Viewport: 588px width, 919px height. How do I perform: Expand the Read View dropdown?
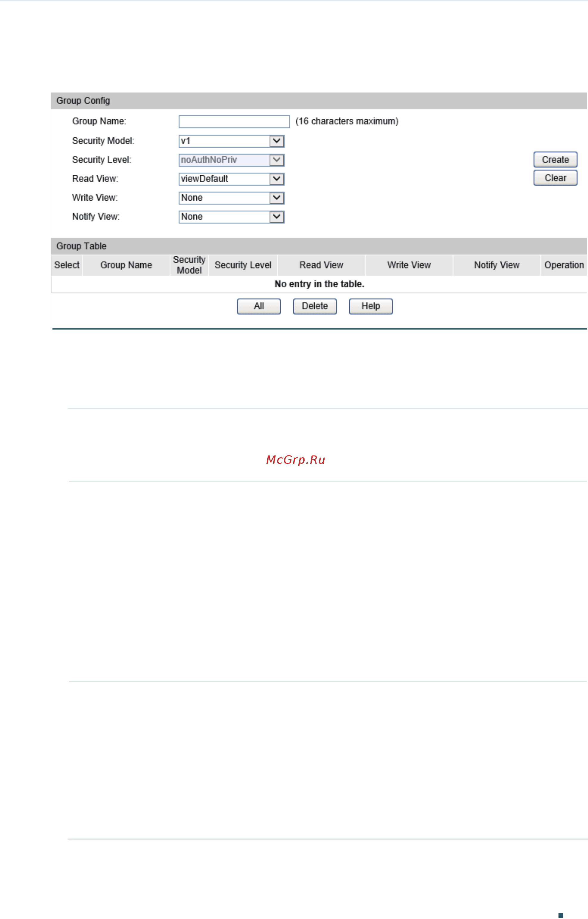pyautogui.click(x=231, y=179)
